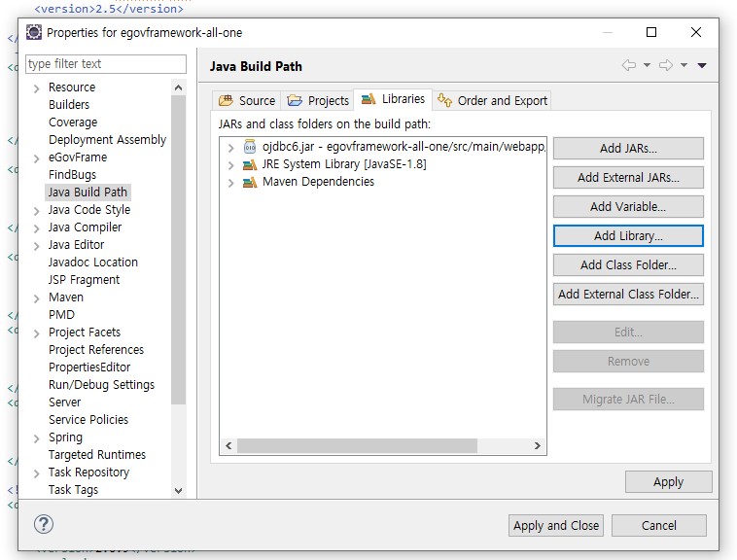Expand the Java Compiler category

[x=37, y=228]
